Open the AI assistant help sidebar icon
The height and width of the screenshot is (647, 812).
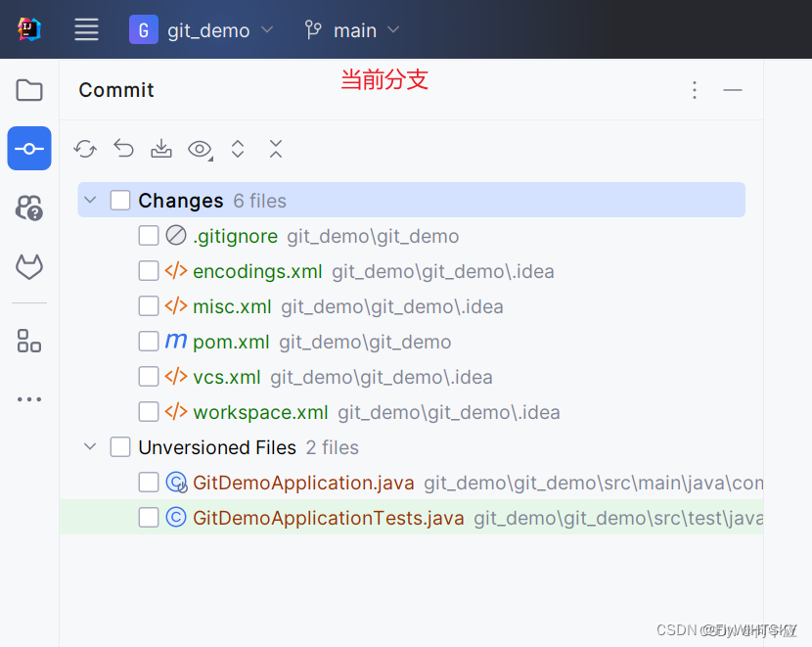pos(29,208)
